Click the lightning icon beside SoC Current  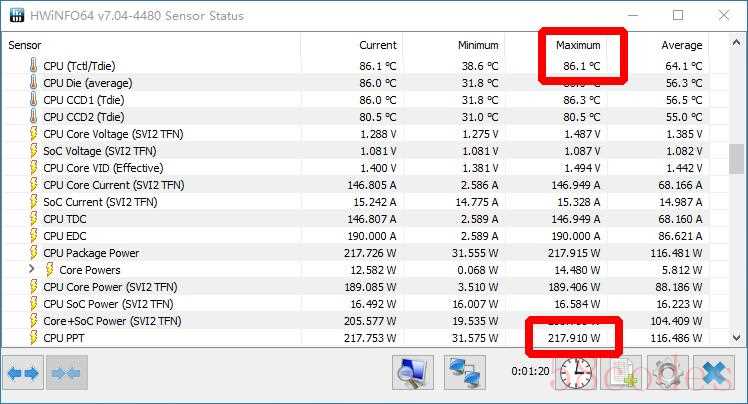pyautogui.click(x=33, y=202)
